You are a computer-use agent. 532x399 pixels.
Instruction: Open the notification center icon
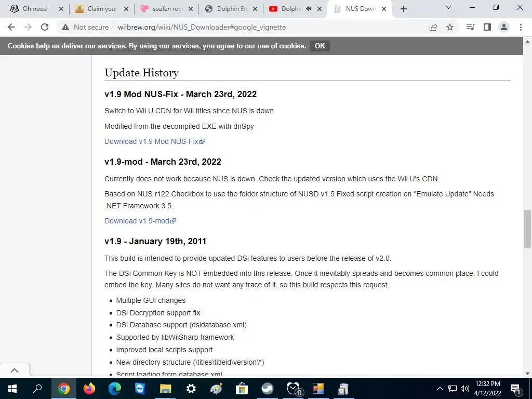pos(515,389)
